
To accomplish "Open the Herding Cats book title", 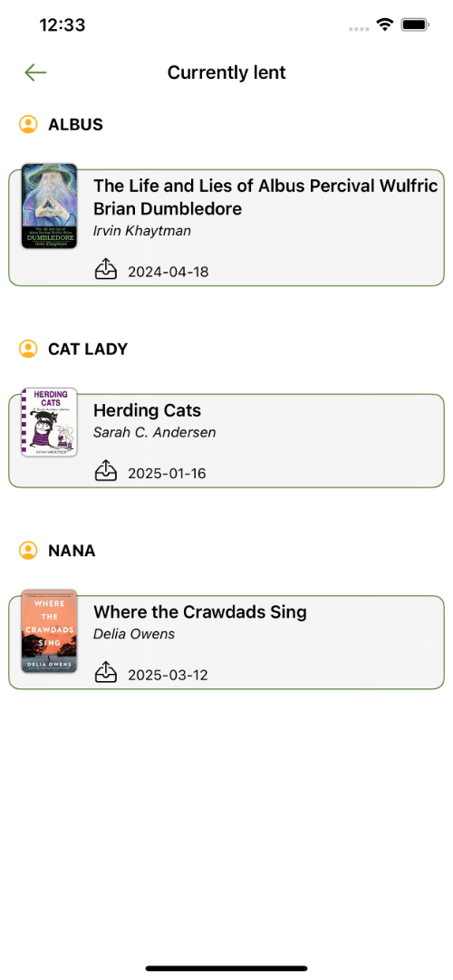I will 147,410.
